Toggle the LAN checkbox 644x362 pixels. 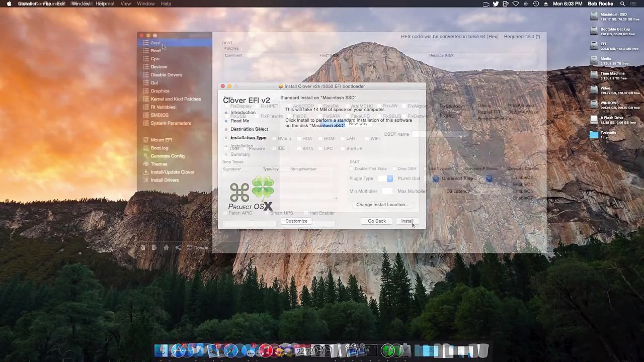pos(342,139)
